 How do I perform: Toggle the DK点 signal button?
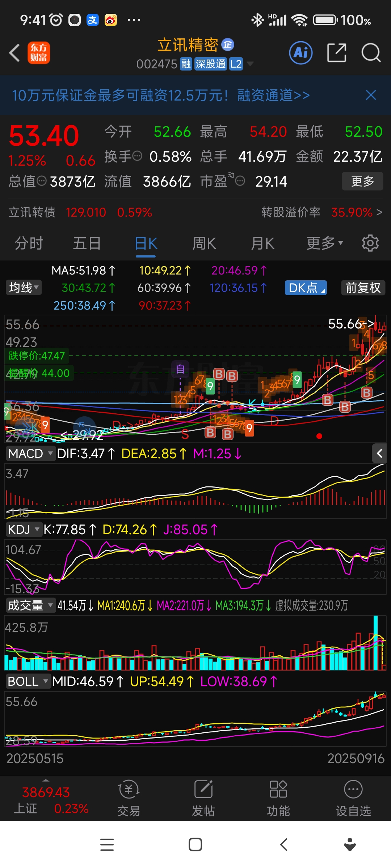306,288
